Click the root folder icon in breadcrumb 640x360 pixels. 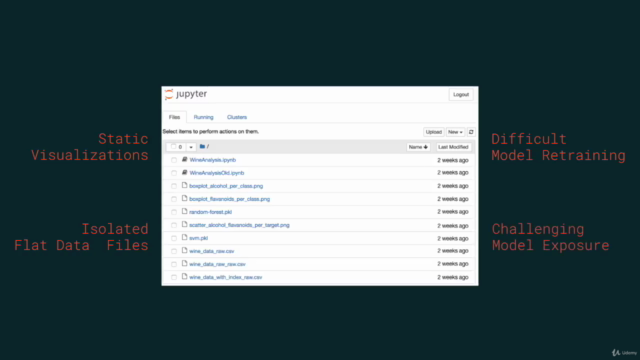pos(202,147)
